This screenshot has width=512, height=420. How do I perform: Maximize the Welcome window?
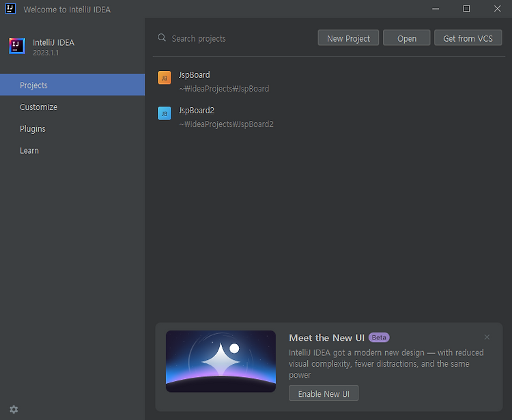(x=467, y=9)
